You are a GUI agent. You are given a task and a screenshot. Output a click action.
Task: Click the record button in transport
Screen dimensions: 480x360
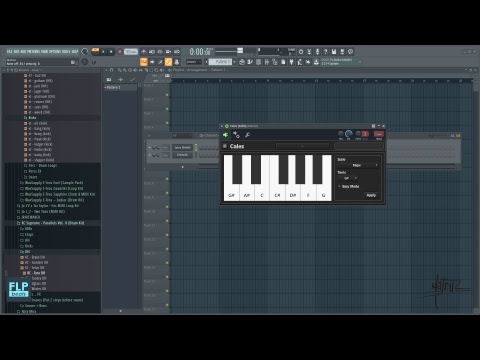tap(120, 52)
